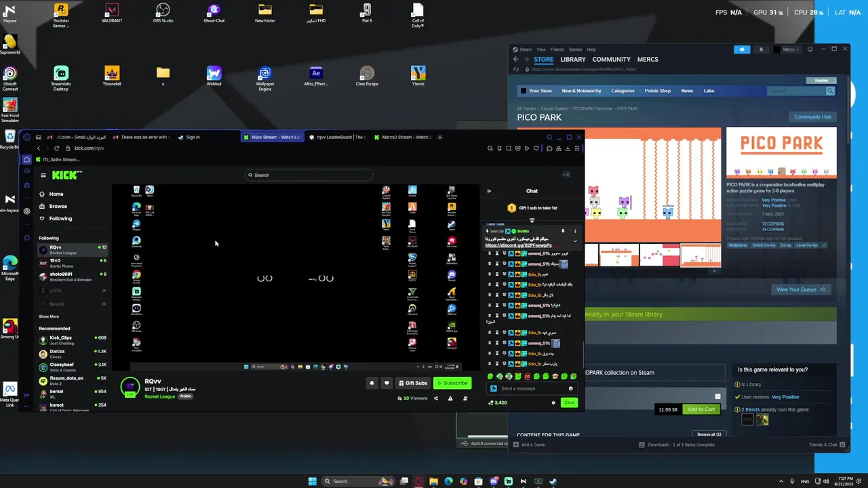
Task: Open Categories dropdown in Steam store
Action: 623,91
